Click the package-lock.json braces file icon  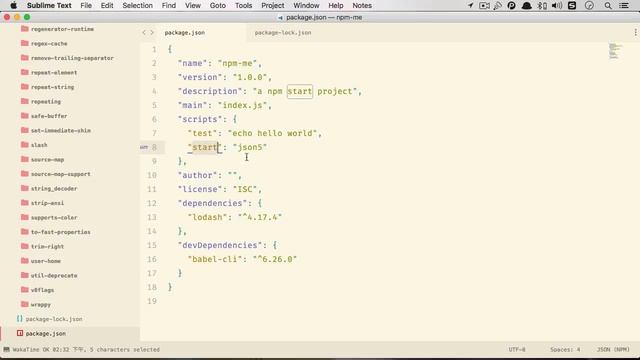pos(19,318)
